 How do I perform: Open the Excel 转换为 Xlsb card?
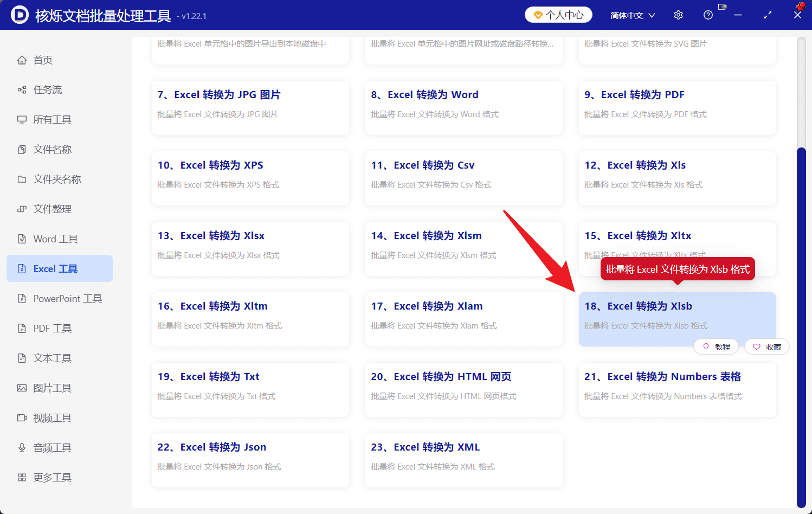[x=678, y=319]
